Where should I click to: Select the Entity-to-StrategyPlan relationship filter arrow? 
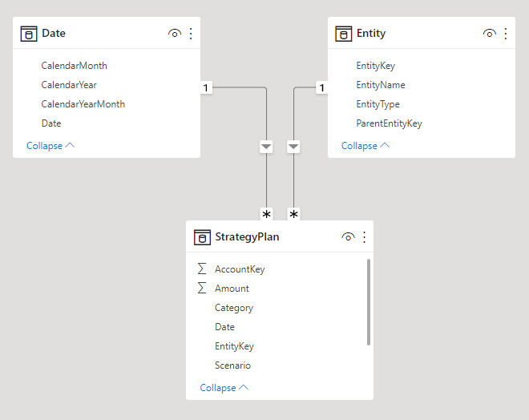tap(293, 147)
